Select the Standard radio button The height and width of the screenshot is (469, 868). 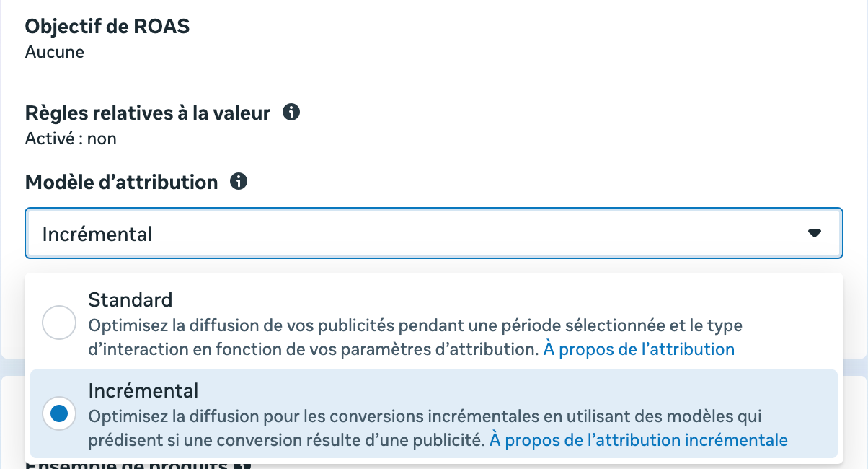(x=59, y=323)
